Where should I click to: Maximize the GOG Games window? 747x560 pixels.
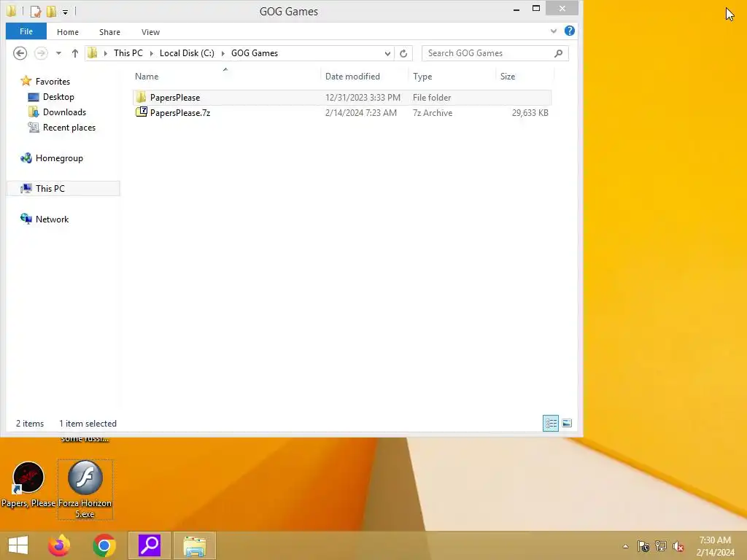click(x=536, y=9)
